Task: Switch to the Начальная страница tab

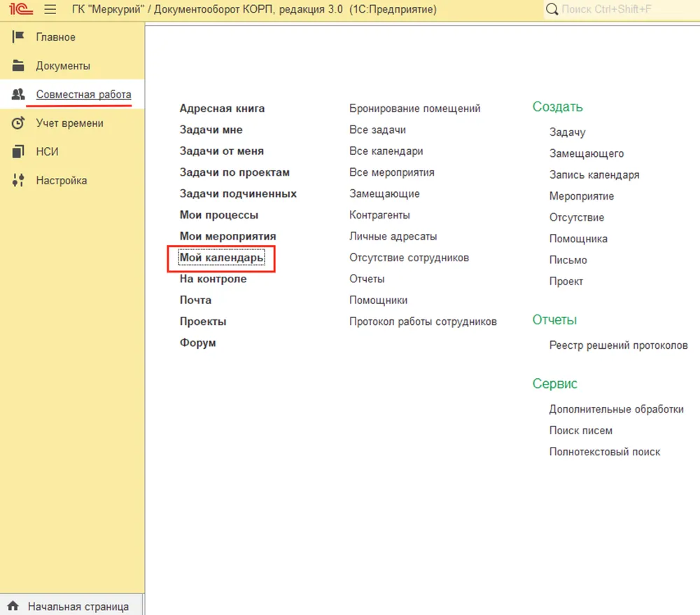Action: pos(71,606)
